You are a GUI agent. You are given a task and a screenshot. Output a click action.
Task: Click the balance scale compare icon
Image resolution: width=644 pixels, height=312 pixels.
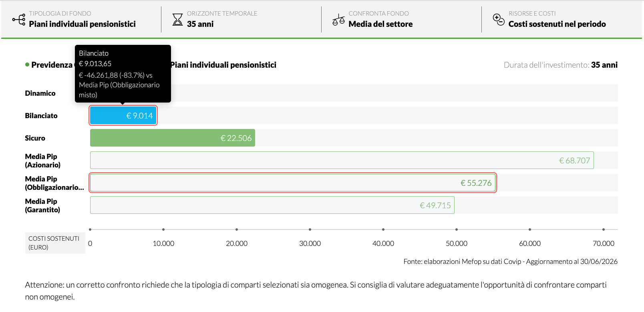[x=338, y=20]
